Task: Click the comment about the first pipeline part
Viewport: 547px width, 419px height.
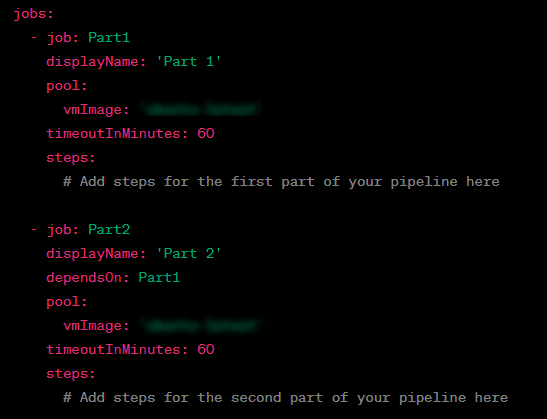Action: 281,182
